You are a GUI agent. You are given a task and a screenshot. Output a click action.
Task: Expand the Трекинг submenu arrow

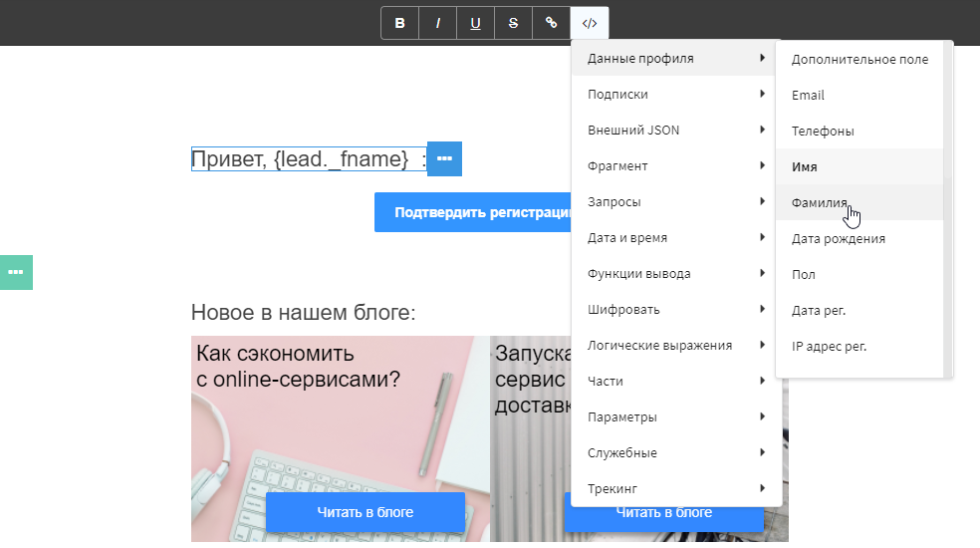point(763,488)
